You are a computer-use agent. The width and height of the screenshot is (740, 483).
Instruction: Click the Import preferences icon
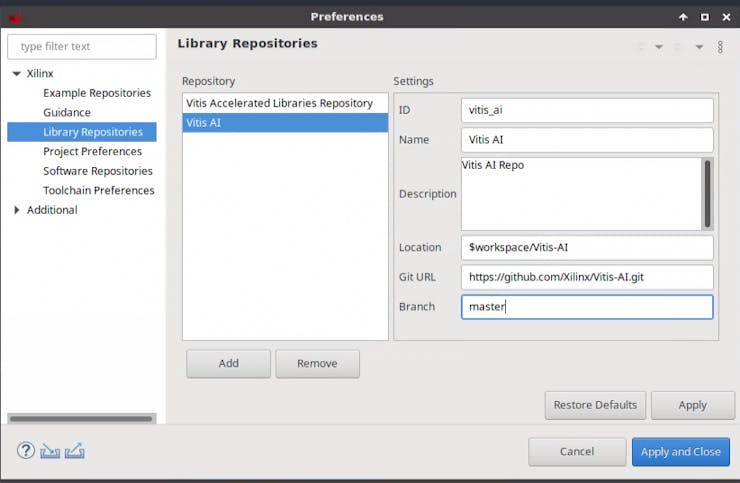pos(51,451)
